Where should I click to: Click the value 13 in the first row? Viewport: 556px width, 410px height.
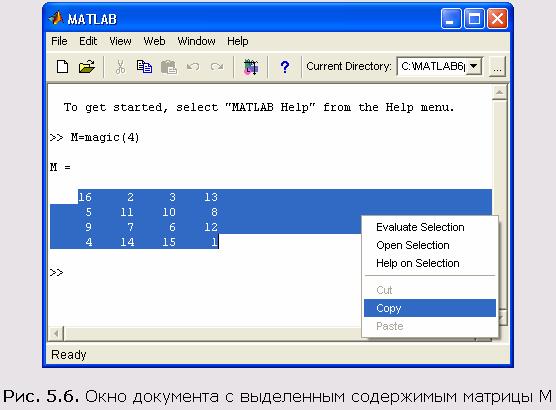(x=211, y=197)
